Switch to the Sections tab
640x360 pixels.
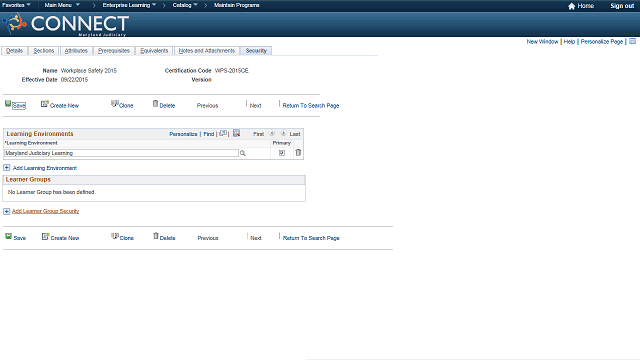[44, 51]
